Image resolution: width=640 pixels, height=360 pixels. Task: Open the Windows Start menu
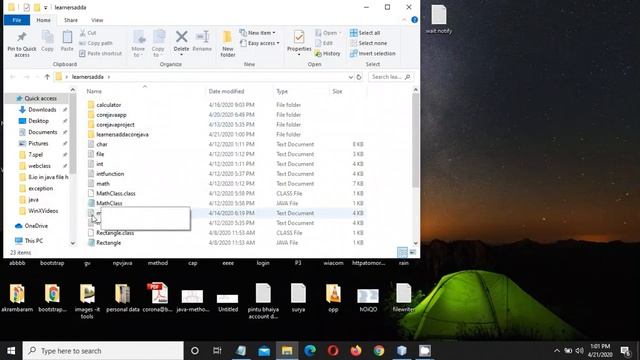click(11, 351)
